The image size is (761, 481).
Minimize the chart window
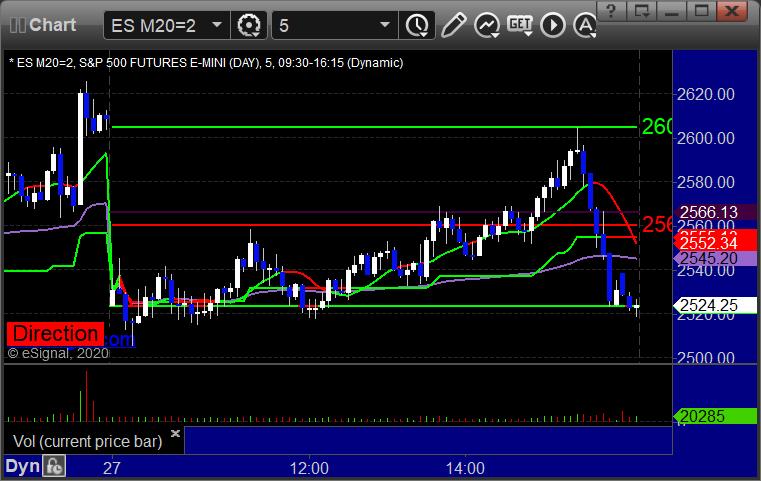[671, 11]
